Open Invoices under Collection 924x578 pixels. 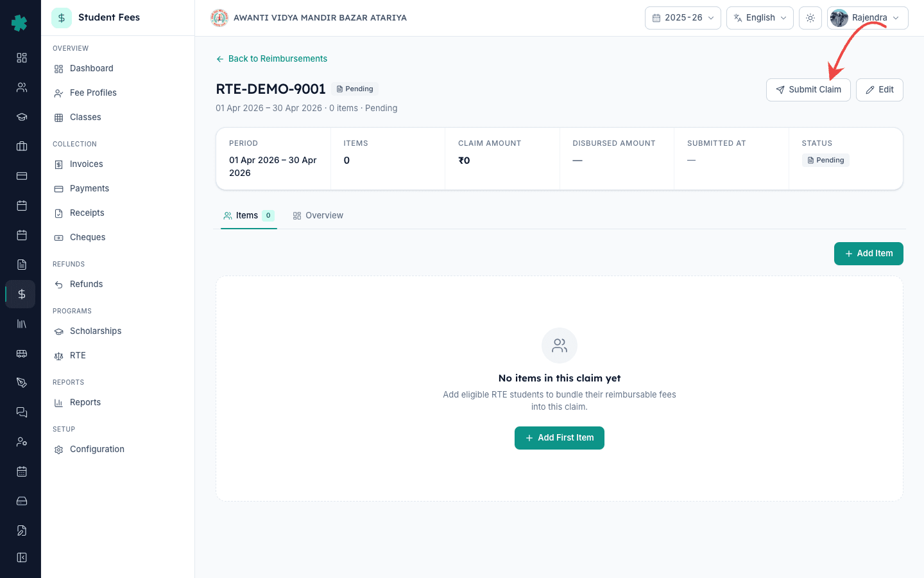[117, 164]
